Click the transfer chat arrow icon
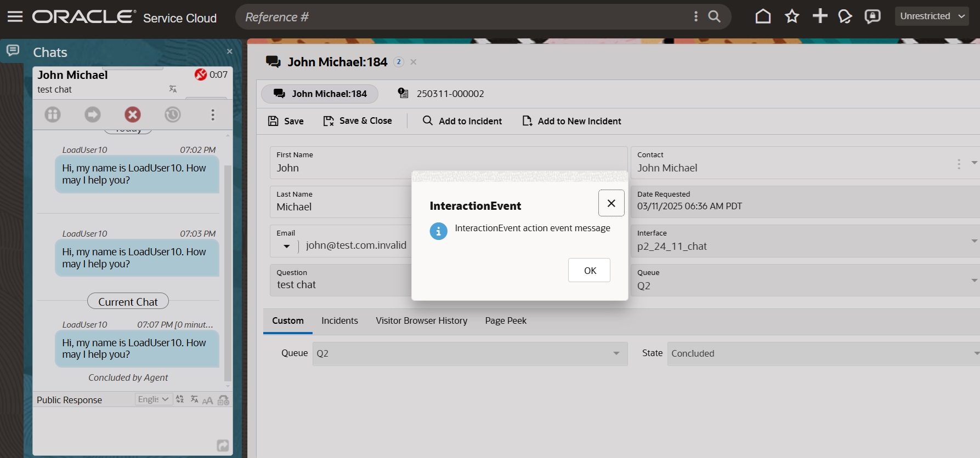Viewport: 980px width, 458px height. [93, 114]
